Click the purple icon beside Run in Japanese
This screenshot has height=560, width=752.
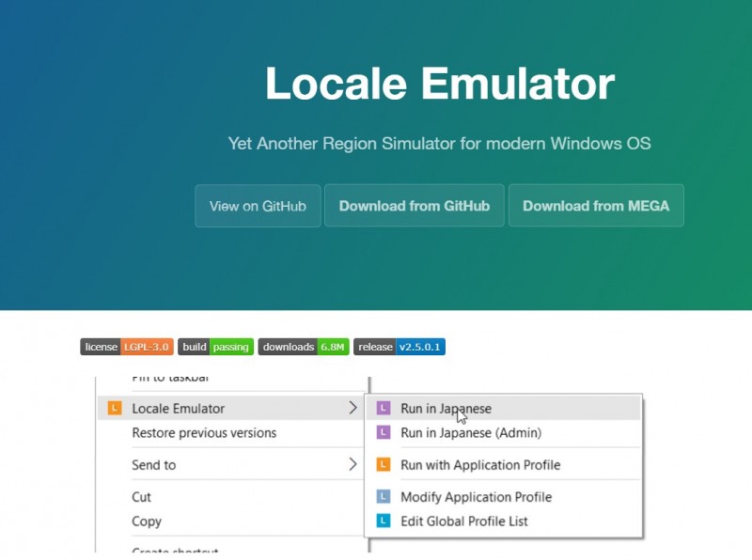pyautogui.click(x=384, y=408)
